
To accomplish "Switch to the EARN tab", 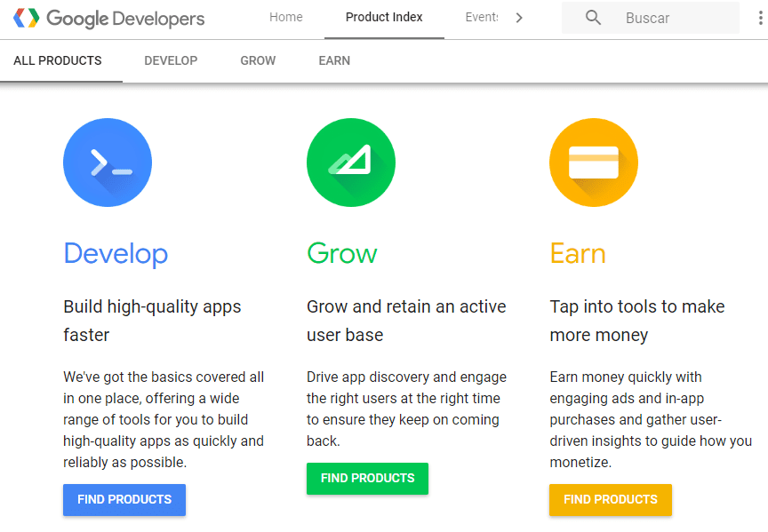I will [333, 60].
